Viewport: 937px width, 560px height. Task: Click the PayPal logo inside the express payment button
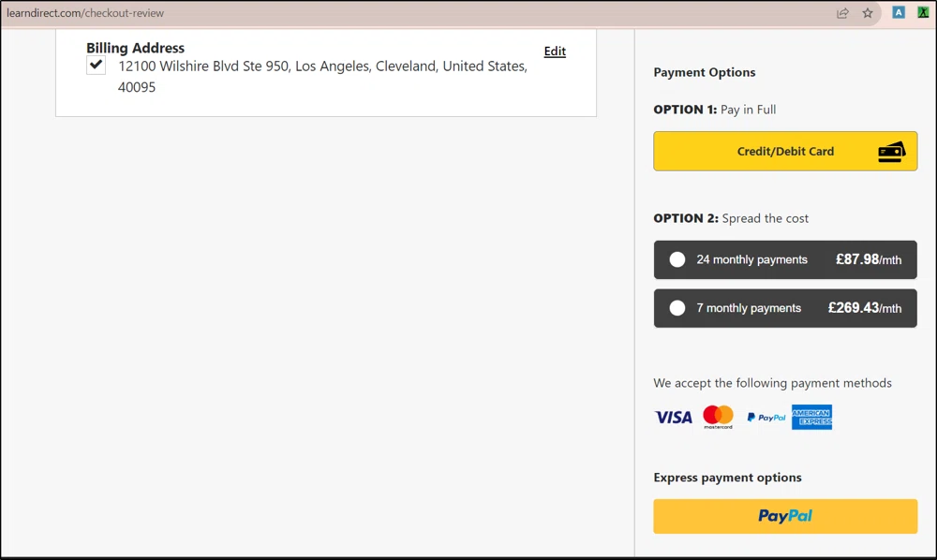785,516
